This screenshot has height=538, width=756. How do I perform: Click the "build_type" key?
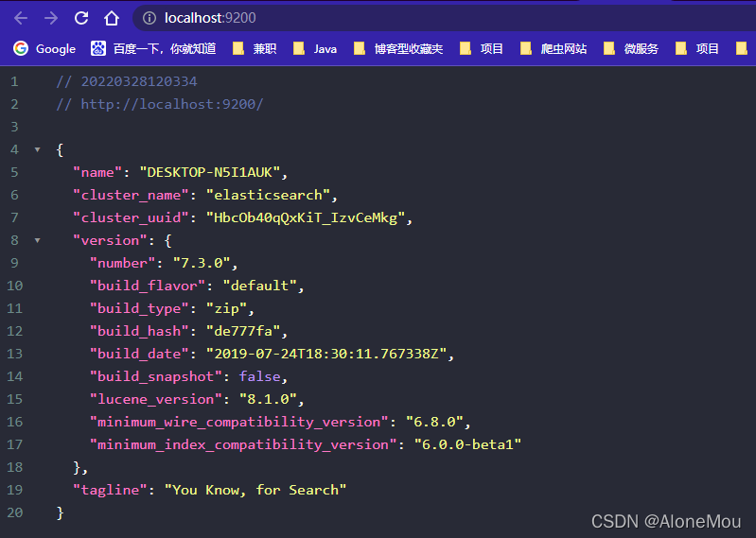point(139,308)
